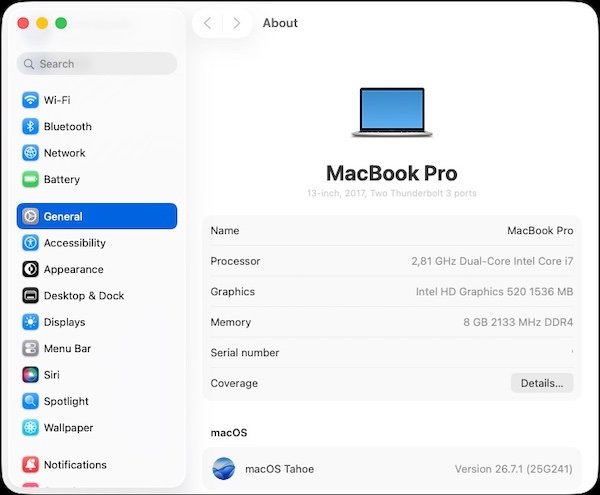This screenshot has height=495, width=600.
Task: Open the Wallpaper flower icon
Action: pyautogui.click(x=30, y=428)
